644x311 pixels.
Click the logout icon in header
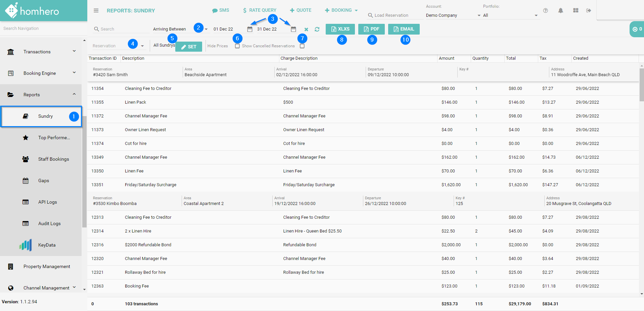click(589, 11)
